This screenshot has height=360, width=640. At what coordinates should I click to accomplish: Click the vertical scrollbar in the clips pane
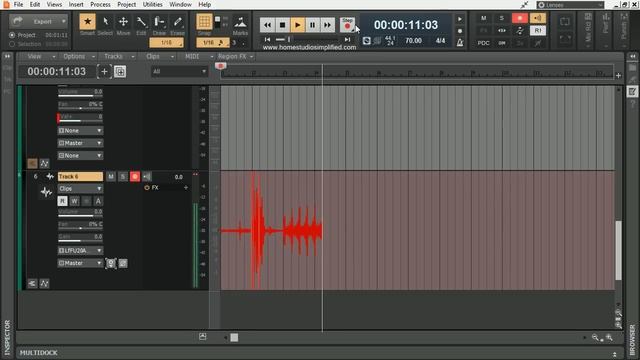tap(618, 250)
